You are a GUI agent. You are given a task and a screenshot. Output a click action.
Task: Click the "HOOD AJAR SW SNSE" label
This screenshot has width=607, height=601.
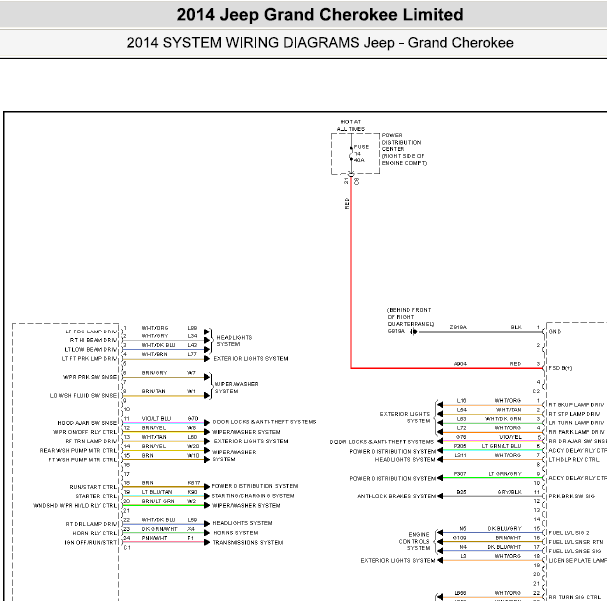click(x=87, y=423)
